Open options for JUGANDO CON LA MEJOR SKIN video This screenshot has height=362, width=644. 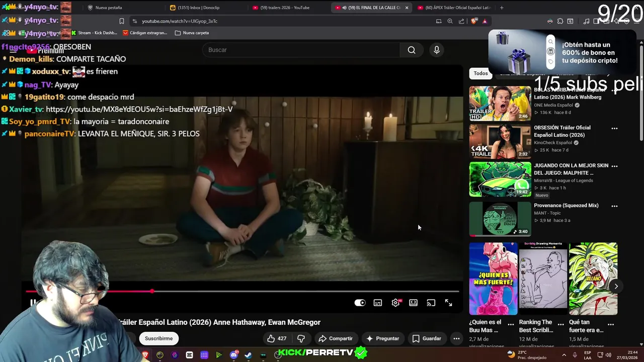tap(614, 166)
